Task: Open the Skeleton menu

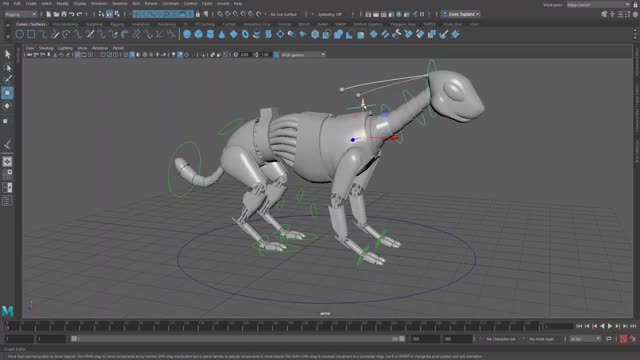Action: point(120,4)
